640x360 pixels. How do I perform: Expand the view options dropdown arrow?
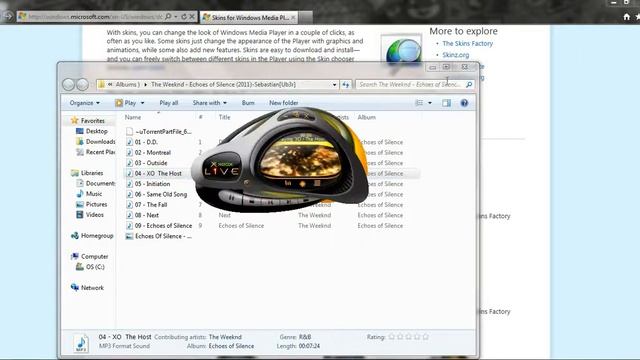click(x=430, y=103)
